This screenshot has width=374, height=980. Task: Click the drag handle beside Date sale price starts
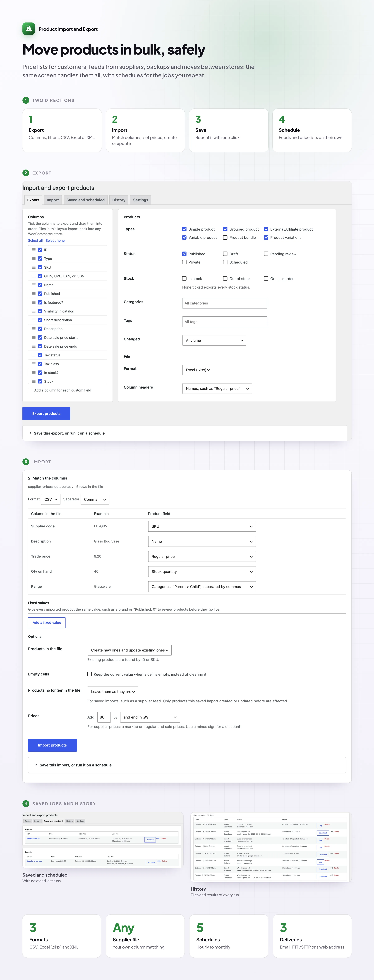(34, 337)
